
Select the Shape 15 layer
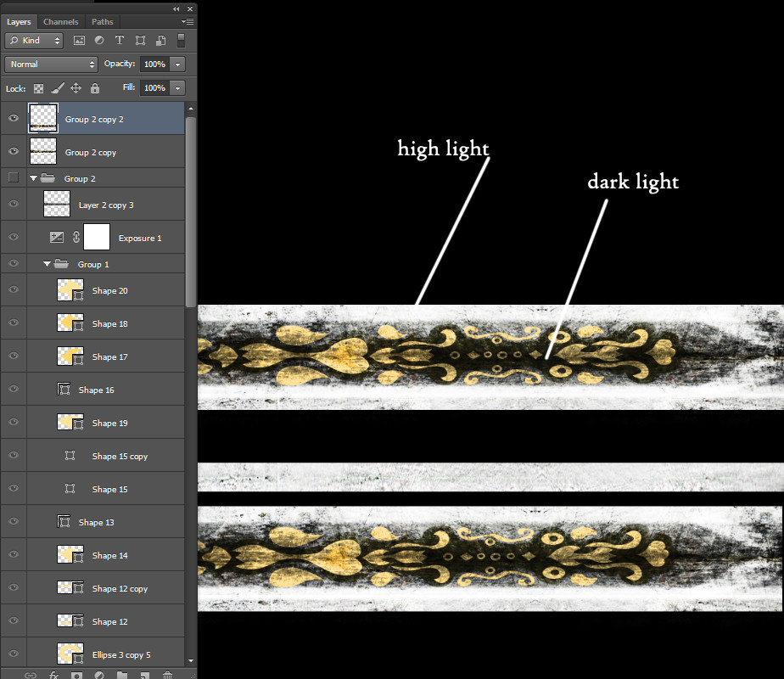coord(92,489)
